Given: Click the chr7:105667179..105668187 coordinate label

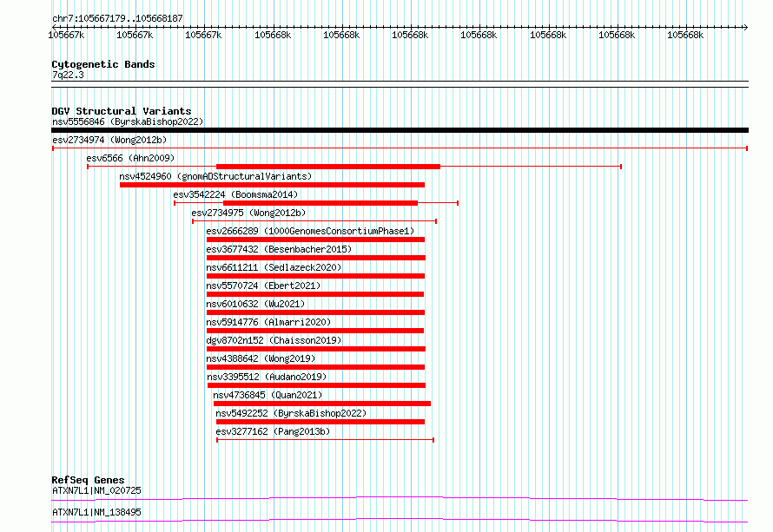Looking at the screenshot, I should (117, 18).
